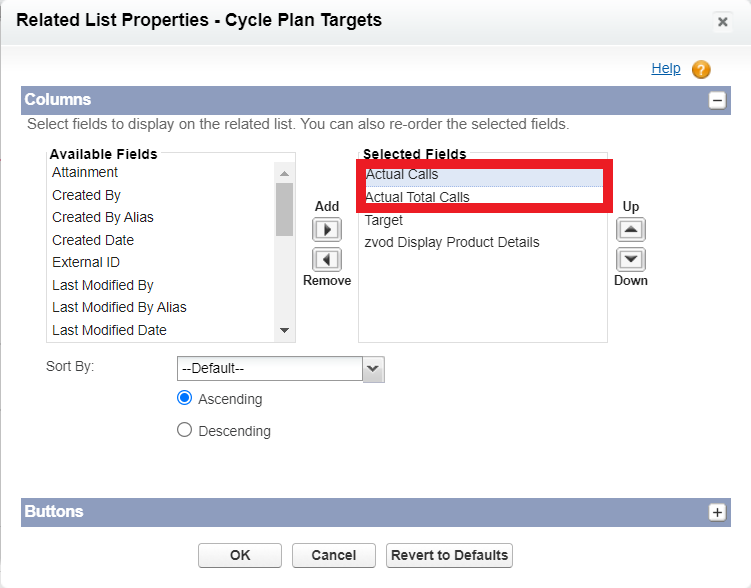Select Descending sort order
751x588 pixels.
[184, 430]
